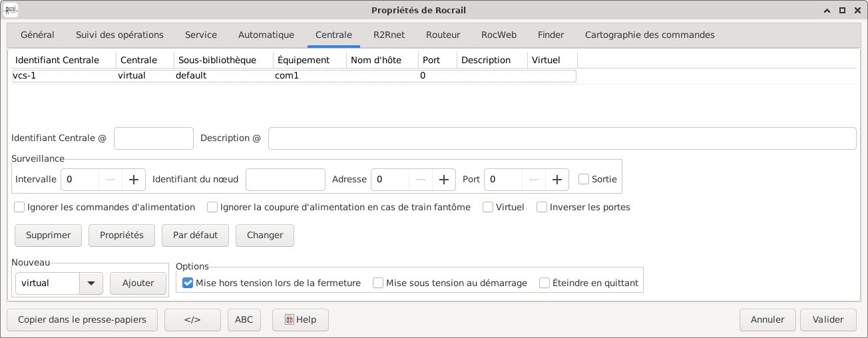The height and width of the screenshot is (338, 868).
Task: Increment the Port value with plus
Action: pos(556,179)
